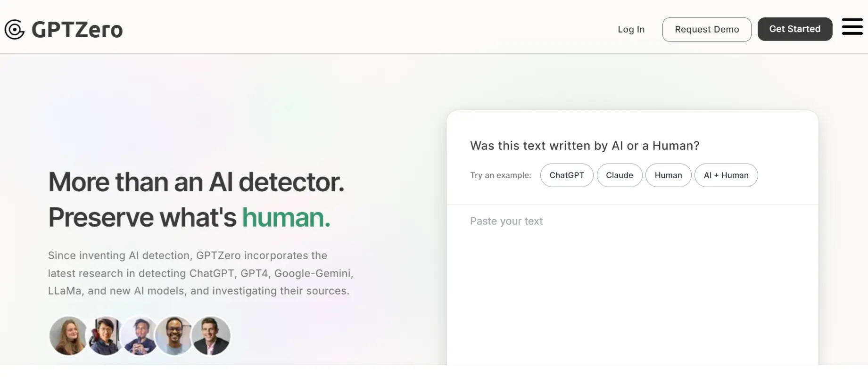The width and height of the screenshot is (868, 377).
Task: Click the first avatar of the long-haired woman
Action: click(68, 336)
